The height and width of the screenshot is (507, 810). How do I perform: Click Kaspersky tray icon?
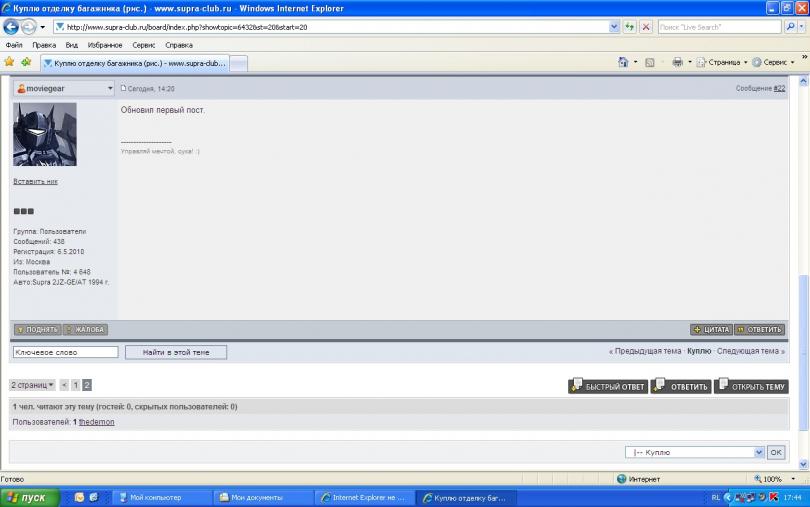point(773,497)
